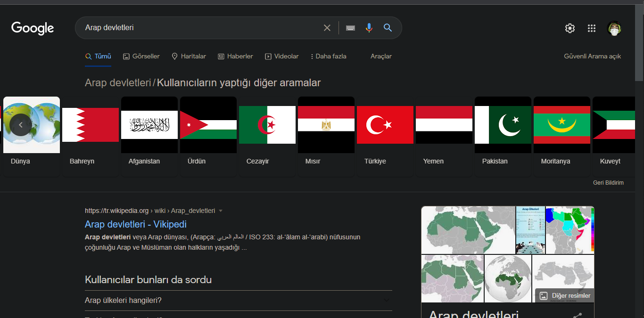The height and width of the screenshot is (318, 644).
Task: Open the Kuveyt flag card
Action: 613,136
